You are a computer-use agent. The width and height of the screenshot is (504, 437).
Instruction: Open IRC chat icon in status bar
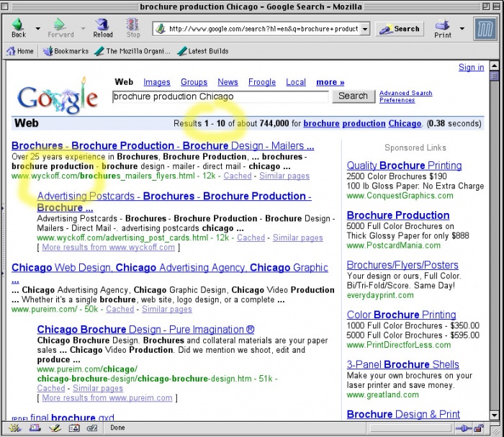coord(92,428)
